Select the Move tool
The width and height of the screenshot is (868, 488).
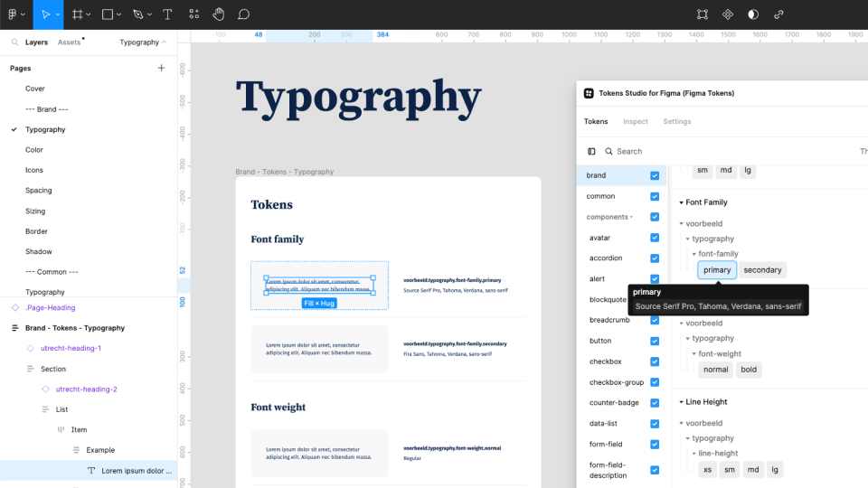45,14
